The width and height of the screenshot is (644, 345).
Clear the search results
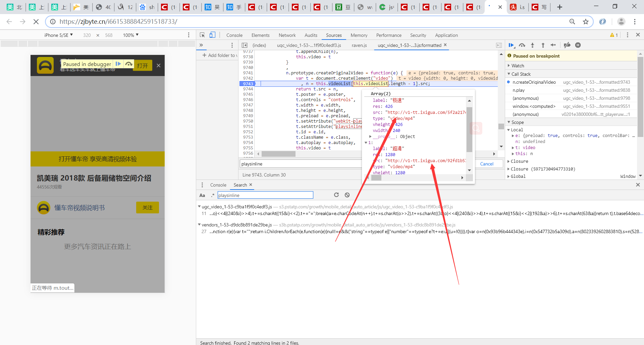pyautogui.click(x=347, y=195)
